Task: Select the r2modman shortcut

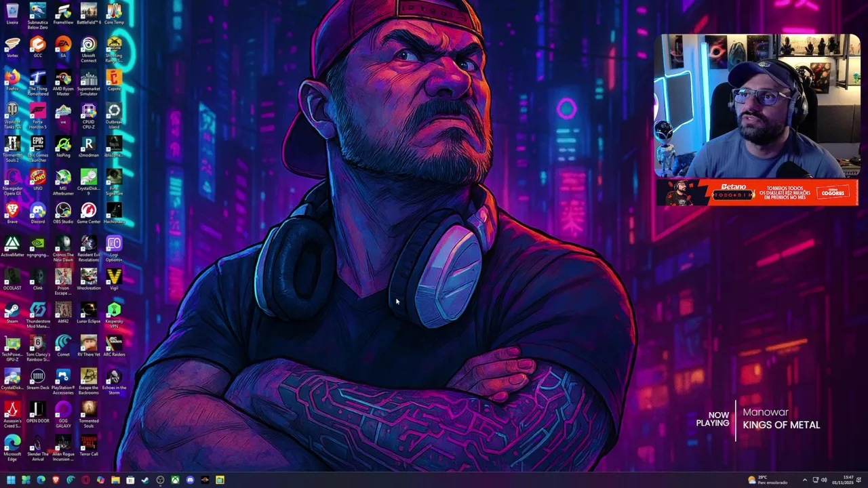Action: click(89, 147)
